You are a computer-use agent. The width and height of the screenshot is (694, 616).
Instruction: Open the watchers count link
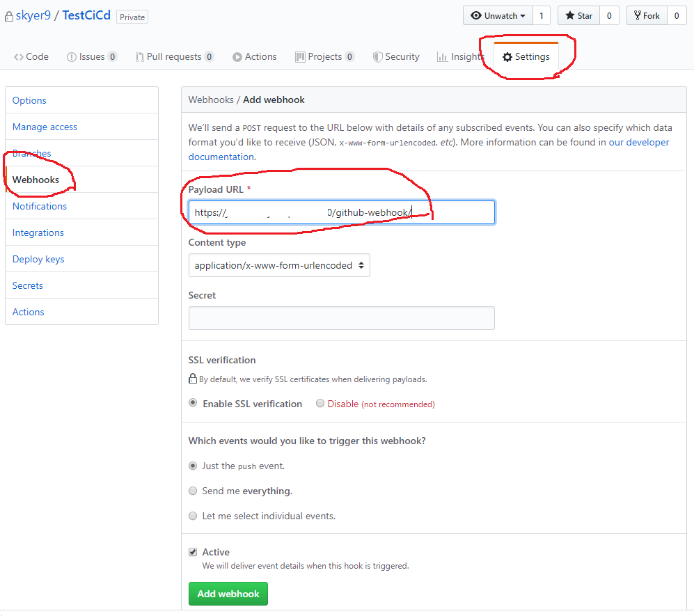coord(542,15)
